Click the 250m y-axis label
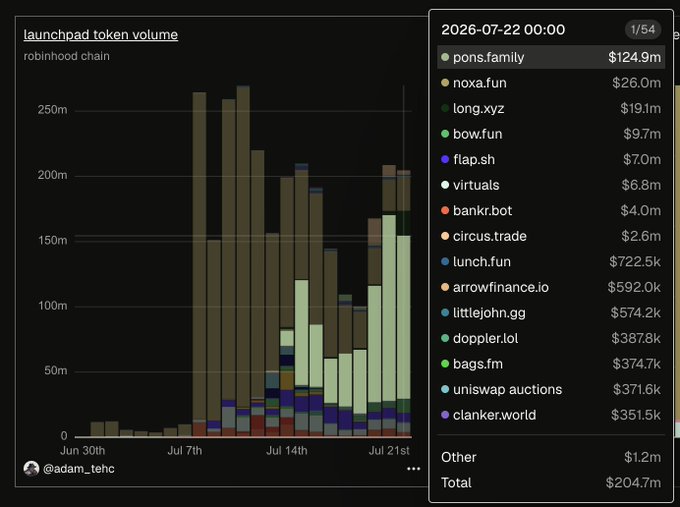Viewport: 680px width, 507px height. coord(52,110)
